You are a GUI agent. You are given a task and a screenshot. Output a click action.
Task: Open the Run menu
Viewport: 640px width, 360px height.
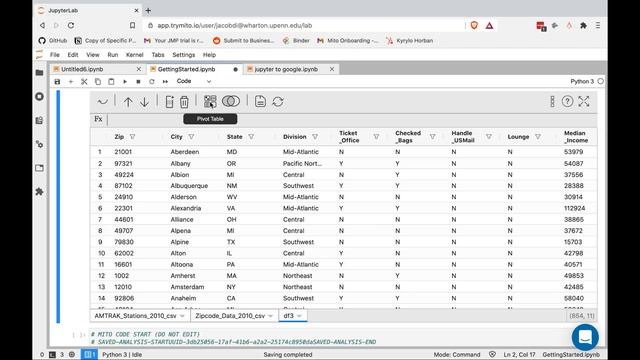113,55
